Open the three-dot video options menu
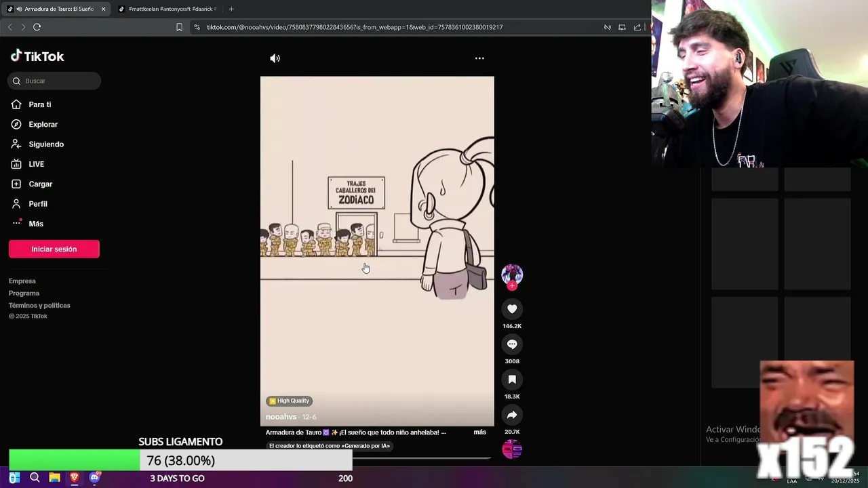The height and width of the screenshot is (488, 868). (479, 58)
